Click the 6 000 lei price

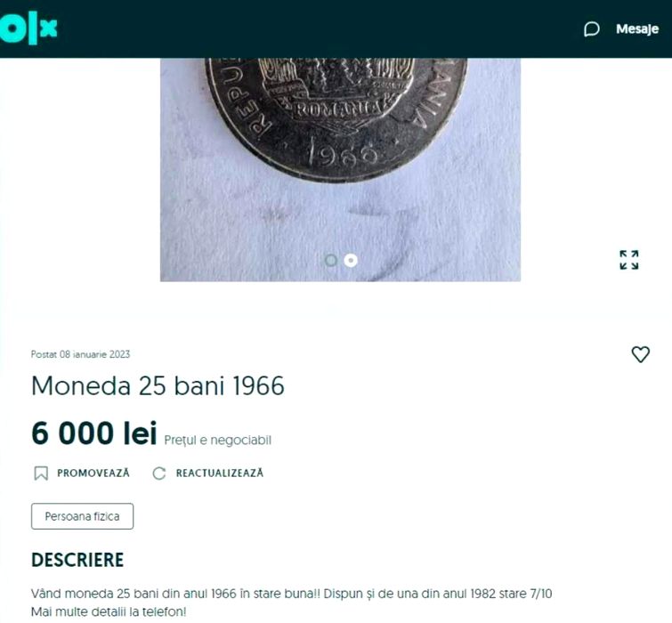pyautogui.click(x=94, y=433)
